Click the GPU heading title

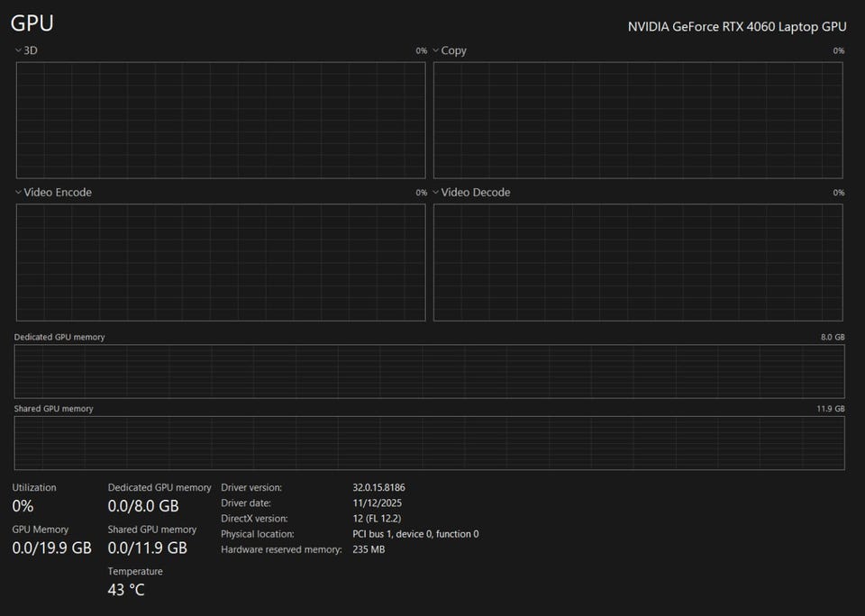(32, 24)
